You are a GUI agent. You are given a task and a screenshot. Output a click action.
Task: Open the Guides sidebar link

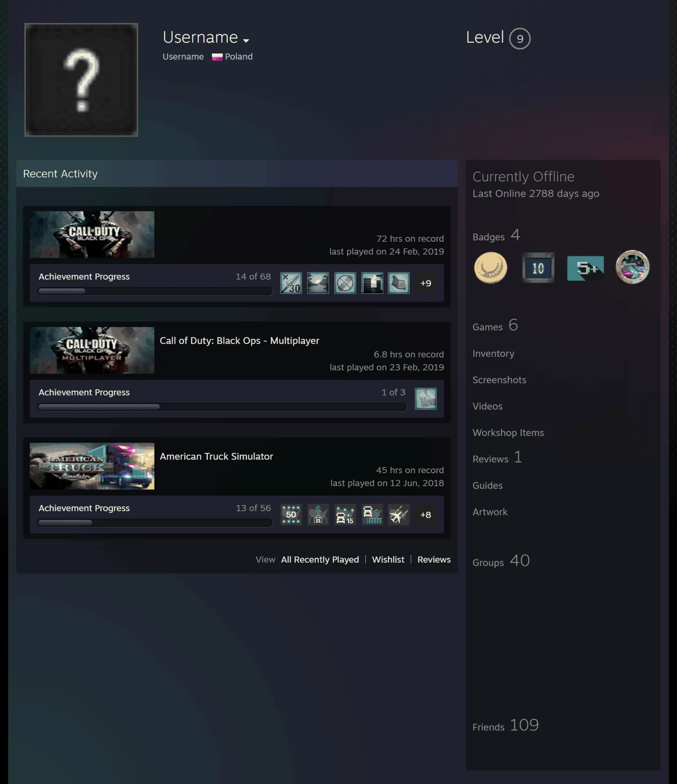[x=488, y=486]
